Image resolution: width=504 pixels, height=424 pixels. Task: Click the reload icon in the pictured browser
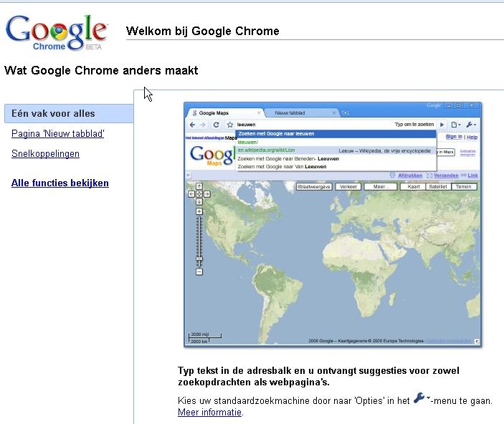point(217,125)
